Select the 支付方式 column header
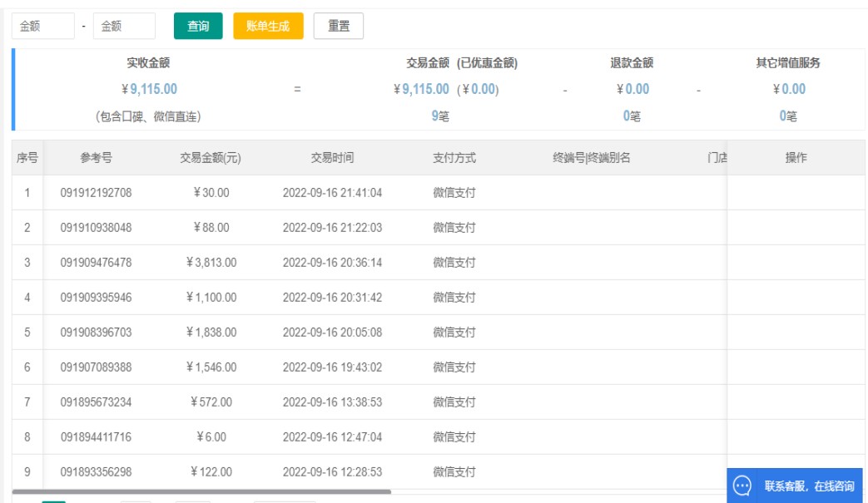868x503 pixels. (x=454, y=158)
